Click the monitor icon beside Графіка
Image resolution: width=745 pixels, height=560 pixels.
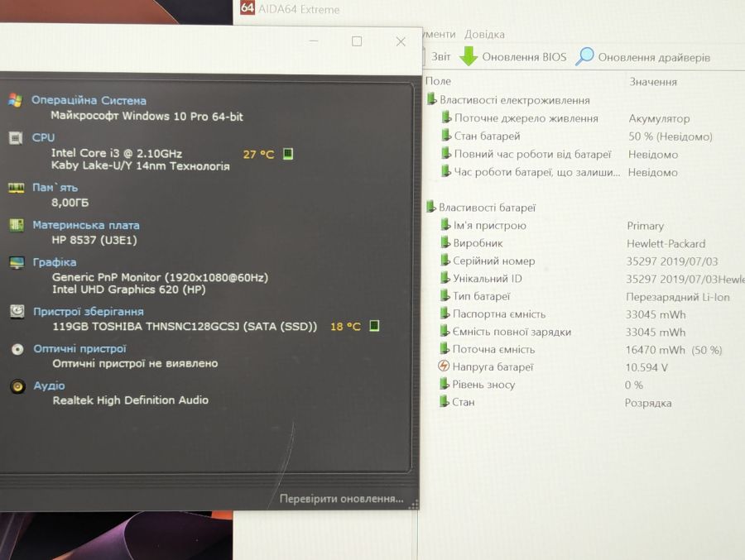(x=17, y=262)
